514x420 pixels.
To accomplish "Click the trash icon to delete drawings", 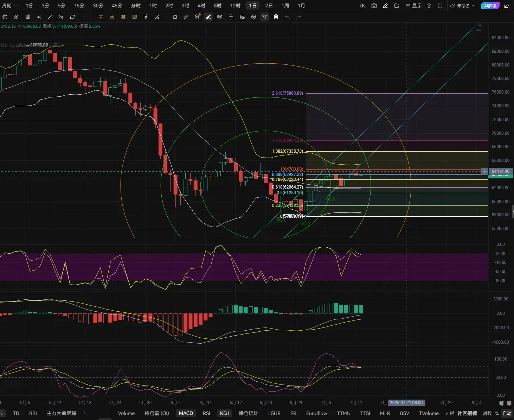I will coord(276,17).
